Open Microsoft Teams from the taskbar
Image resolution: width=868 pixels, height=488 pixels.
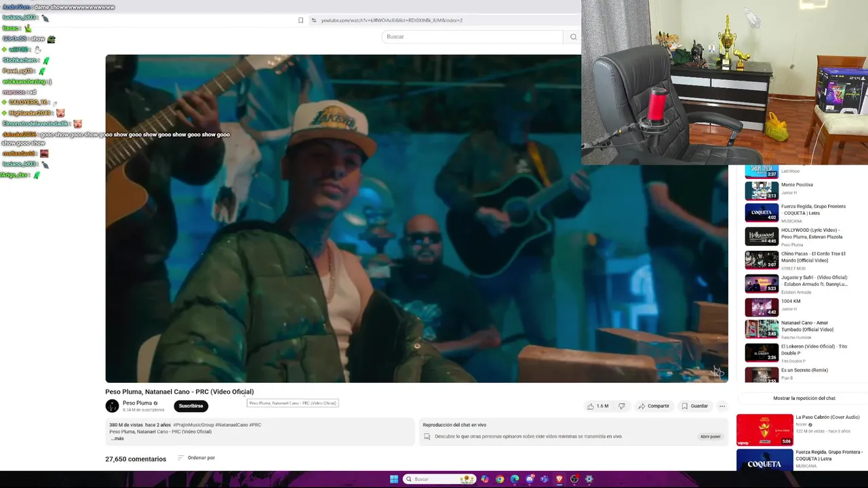(545, 479)
